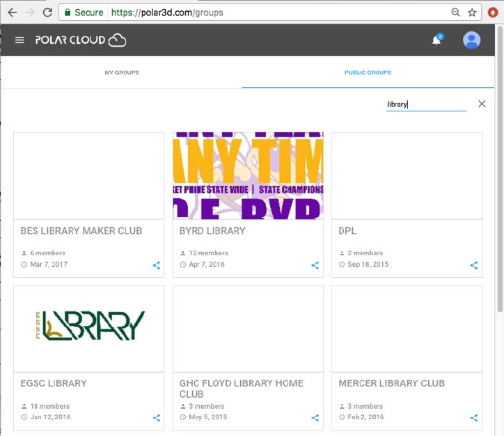The width and height of the screenshot is (504, 436).
Task: Select the Public Groups tab
Action: coord(368,72)
